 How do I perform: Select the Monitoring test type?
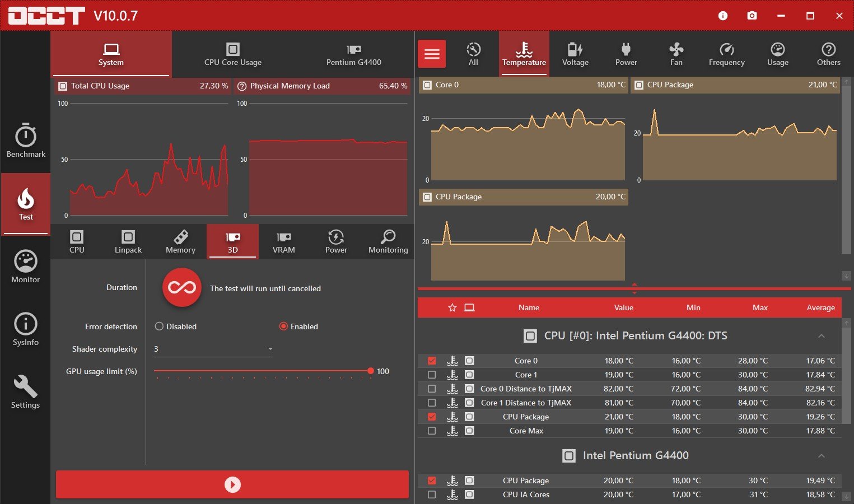click(388, 241)
